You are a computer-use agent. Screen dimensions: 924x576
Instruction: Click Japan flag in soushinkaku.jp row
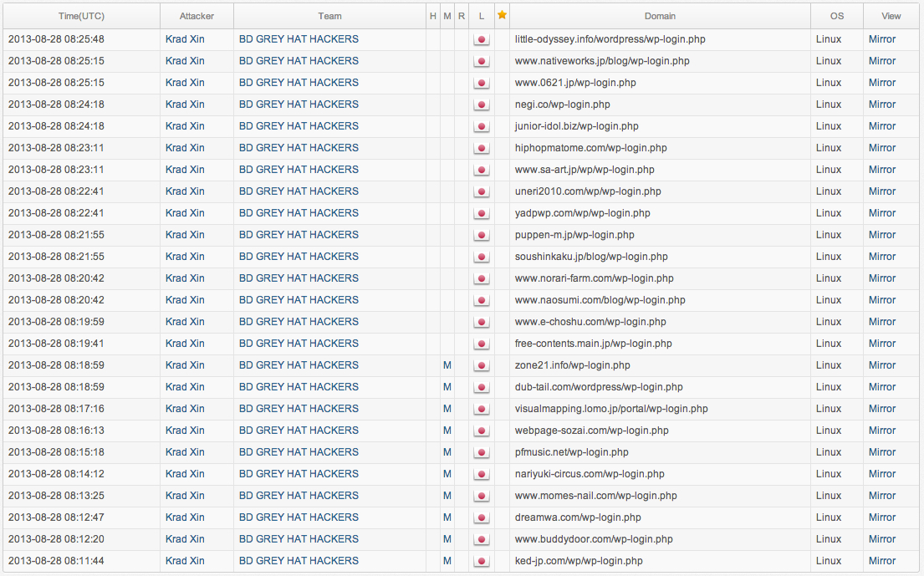[482, 257]
